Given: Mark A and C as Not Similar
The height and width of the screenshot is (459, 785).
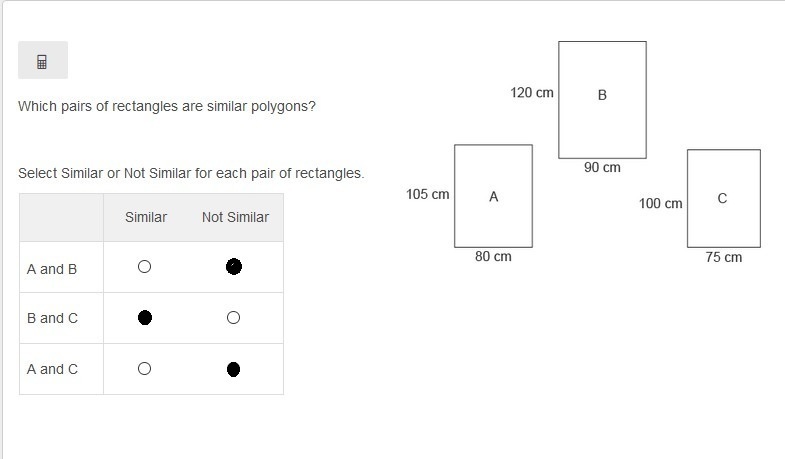Looking at the screenshot, I should 233,369.
